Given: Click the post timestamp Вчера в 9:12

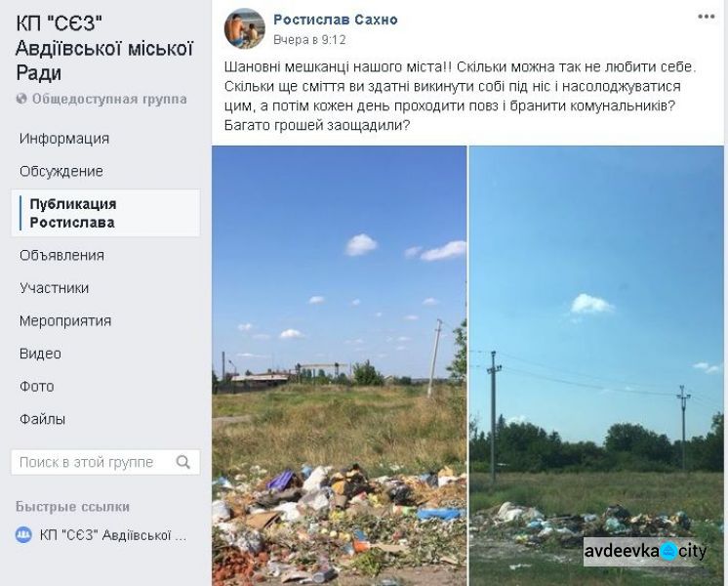Looking at the screenshot, I should pos(309,40).
